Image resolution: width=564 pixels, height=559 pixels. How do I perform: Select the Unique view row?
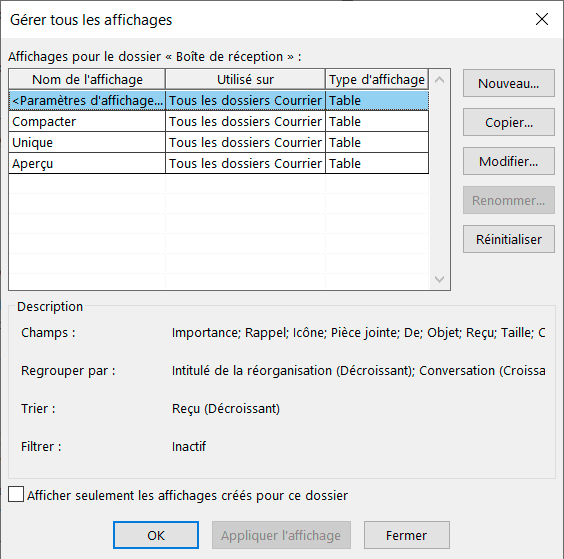pos(219,142)
